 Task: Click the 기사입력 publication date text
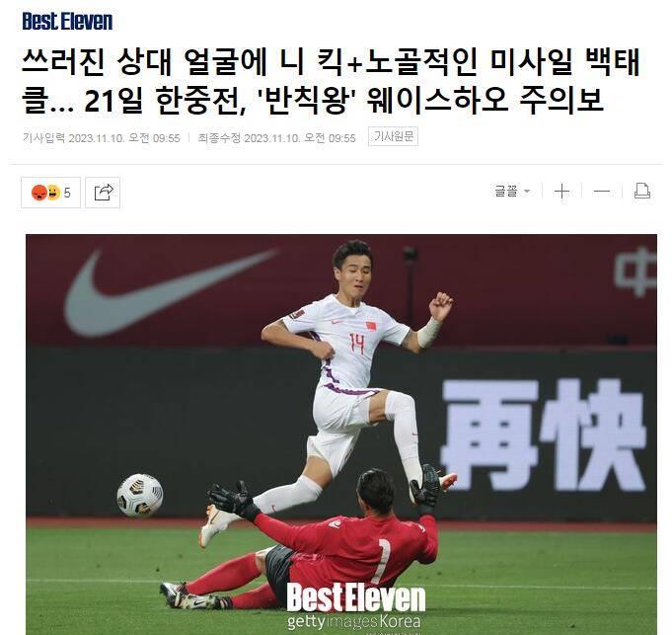click(x=101, y=138)
